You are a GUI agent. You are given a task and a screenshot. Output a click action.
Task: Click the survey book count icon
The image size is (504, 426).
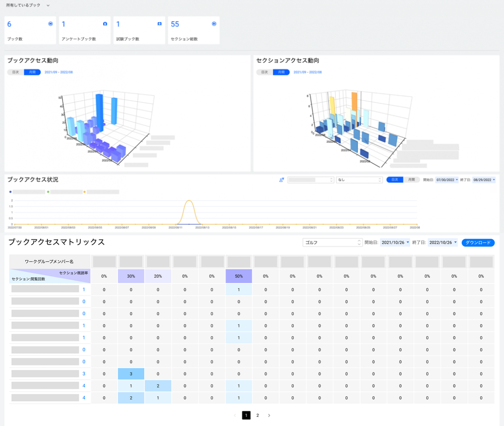click(x=105, y=24)
